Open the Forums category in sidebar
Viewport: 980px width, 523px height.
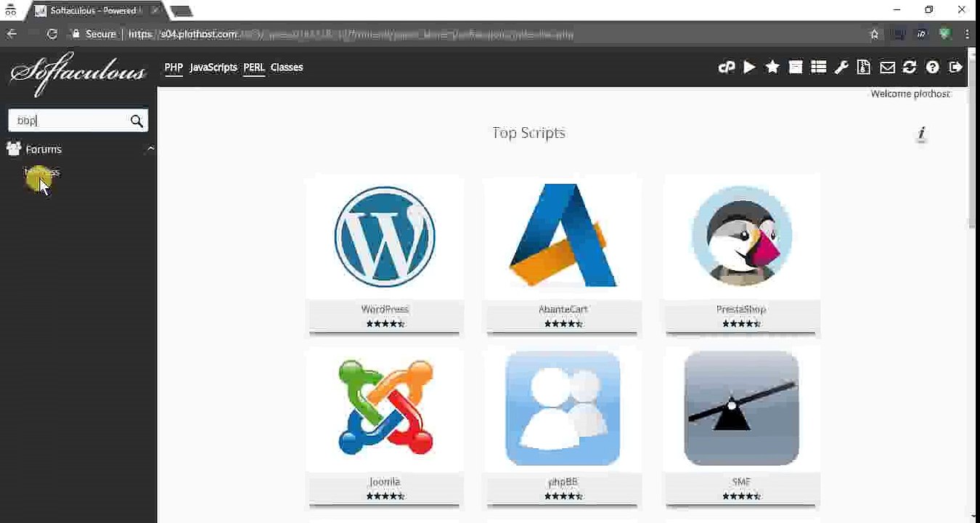point(44,149)
